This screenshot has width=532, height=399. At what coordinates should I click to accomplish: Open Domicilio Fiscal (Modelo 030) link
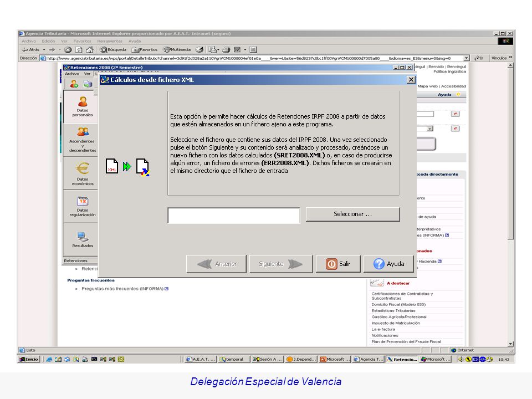(398, 305)
